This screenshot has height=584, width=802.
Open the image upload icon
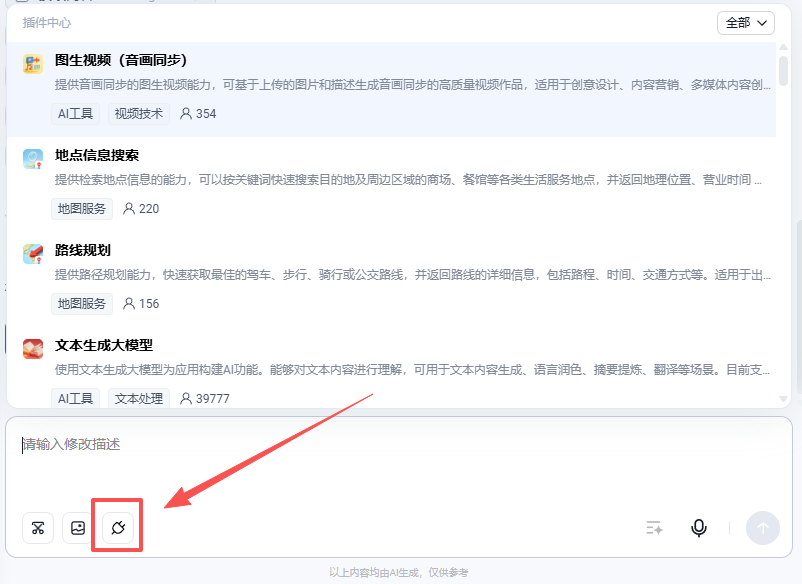(x=77, y=527)
